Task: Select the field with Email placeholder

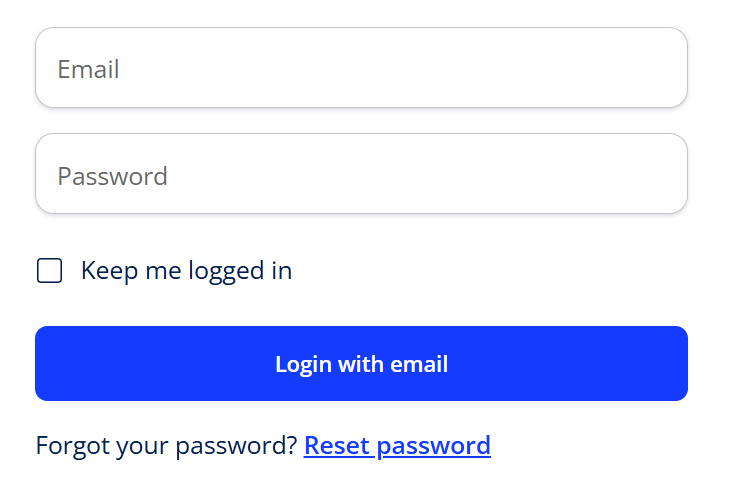Action: tap(361, 68)
